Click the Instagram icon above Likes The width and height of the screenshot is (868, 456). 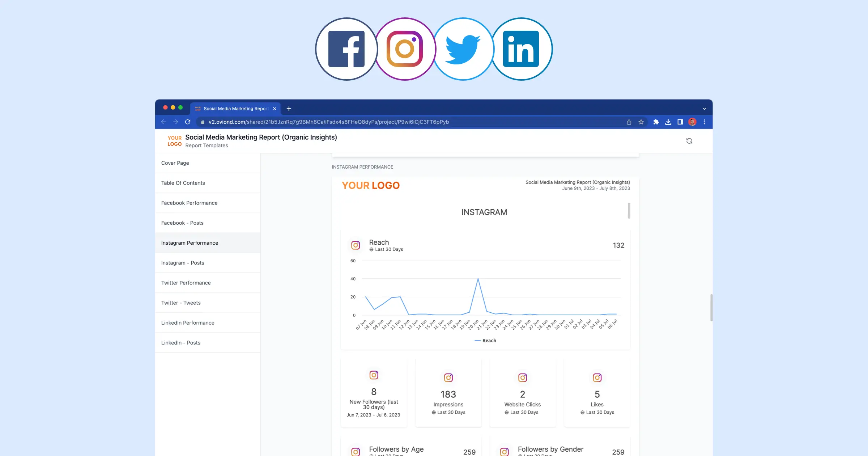[x=597, y=377]
